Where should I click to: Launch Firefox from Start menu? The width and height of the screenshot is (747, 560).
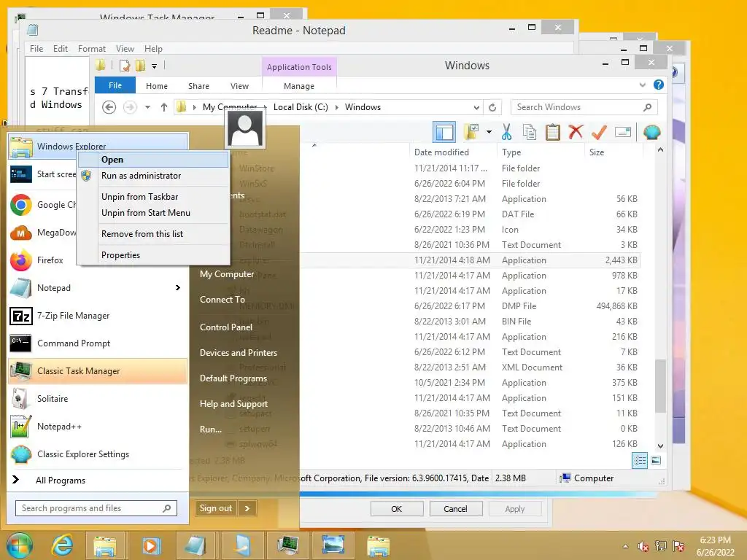43,260
